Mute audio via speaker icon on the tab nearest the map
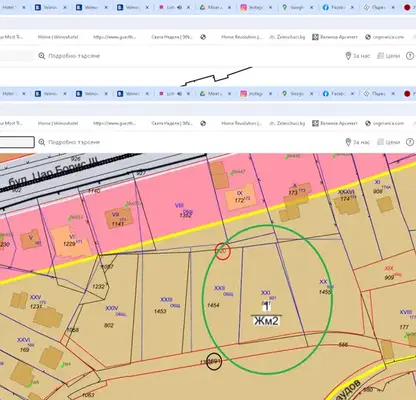Screen dimensions: 416x400 (180, 94)
